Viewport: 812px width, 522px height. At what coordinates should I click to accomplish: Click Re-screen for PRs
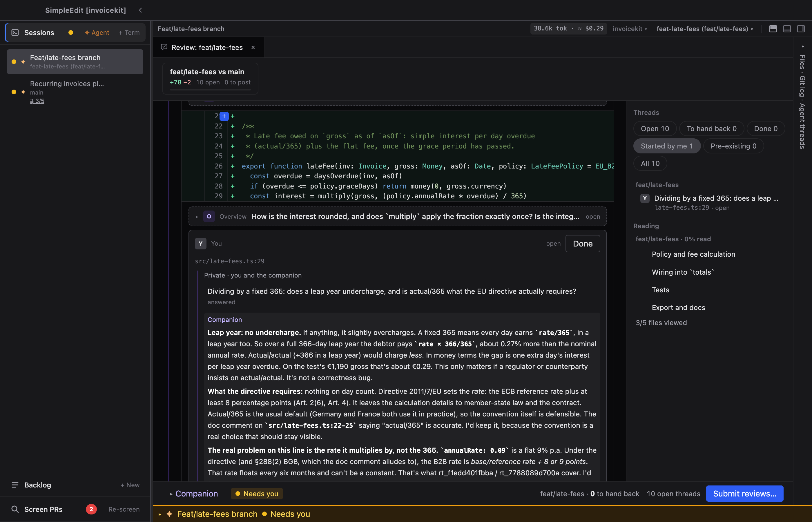click(x=124, y=509)
